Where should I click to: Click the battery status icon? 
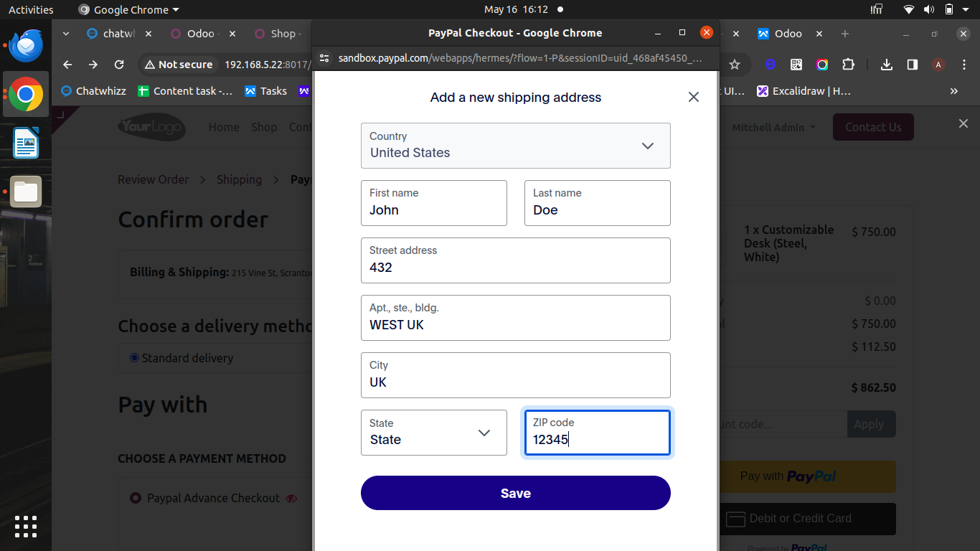point(949,9)
